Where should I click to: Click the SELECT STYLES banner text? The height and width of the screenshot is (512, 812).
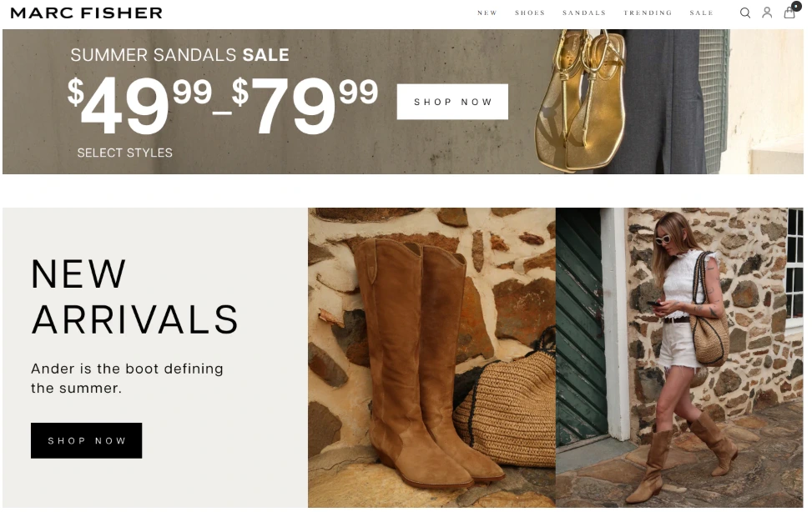point(125,153)
